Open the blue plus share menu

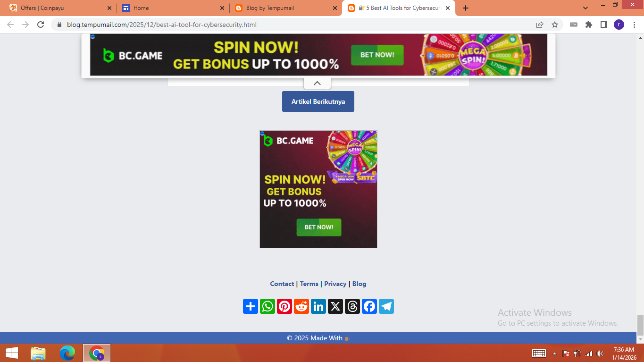[x=251, y=306]
